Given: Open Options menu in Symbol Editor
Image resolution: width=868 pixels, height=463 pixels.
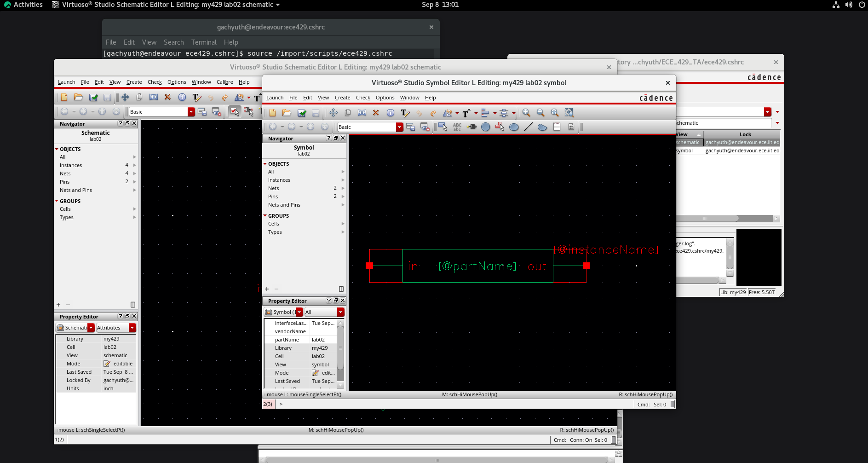Looking at the screenshot, I should (385, 98).
